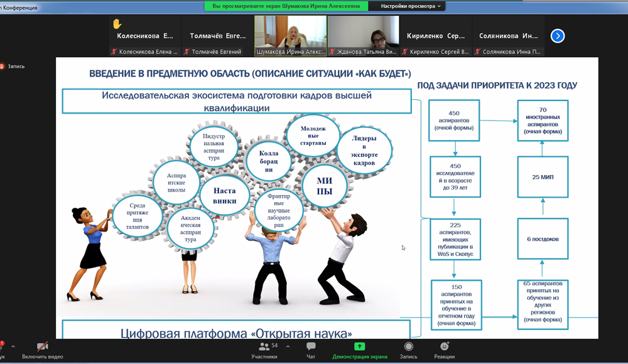Expand arrow next to Участники button
Viewport: 628px width, 364px height.
click(x=288, y=346)
